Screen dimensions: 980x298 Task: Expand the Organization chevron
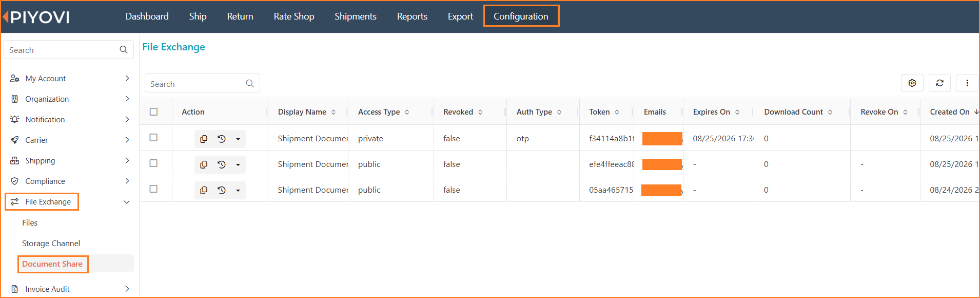(x=127, y=99)
